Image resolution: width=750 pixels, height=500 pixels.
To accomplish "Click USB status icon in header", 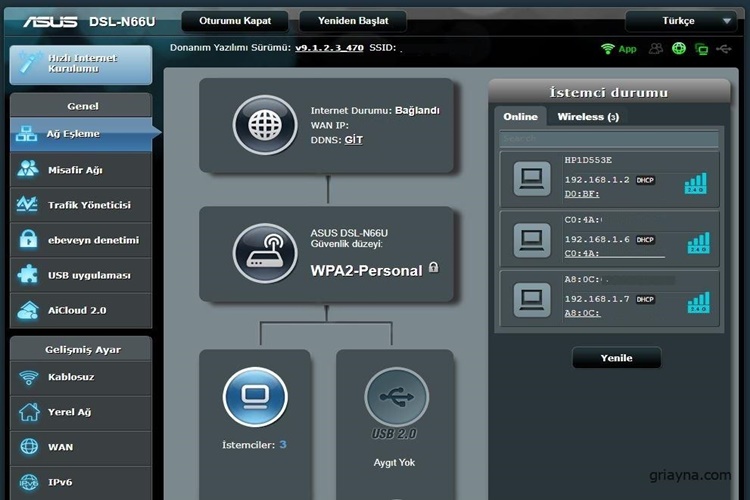I will point(724,49).
